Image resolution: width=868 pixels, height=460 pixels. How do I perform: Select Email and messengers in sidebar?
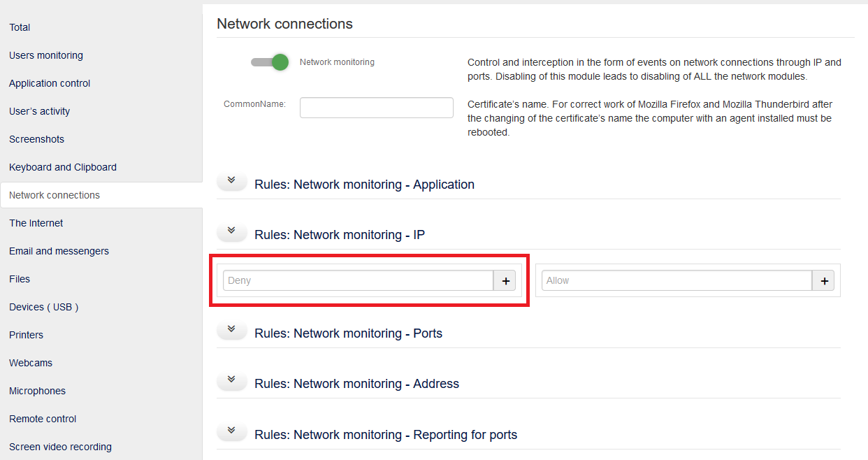pyautogui.click(x=59, y=251)
